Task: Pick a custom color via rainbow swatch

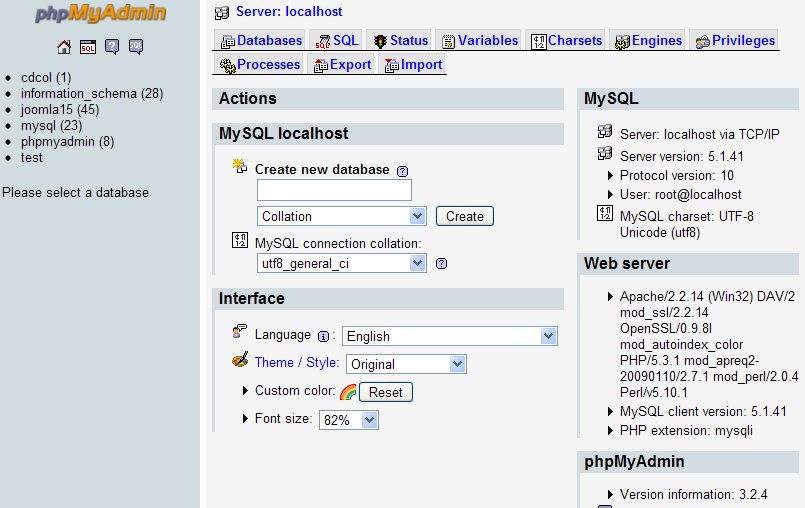Action: 348,392
